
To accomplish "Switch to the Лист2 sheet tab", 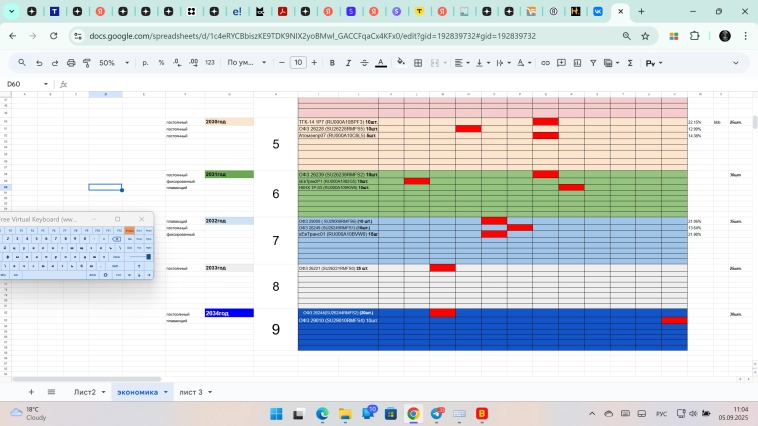I will tap(85, 392).
